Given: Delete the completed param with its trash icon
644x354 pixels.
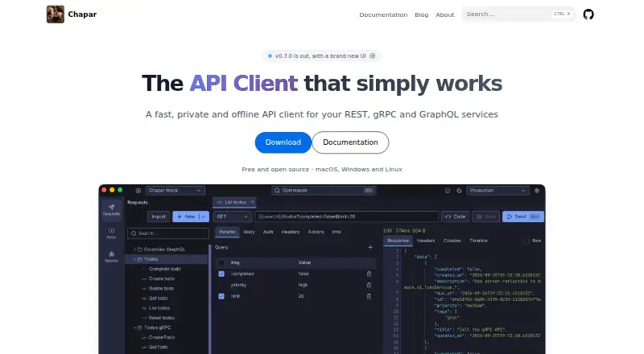Looking at the screenshot, I should (369, 274).
